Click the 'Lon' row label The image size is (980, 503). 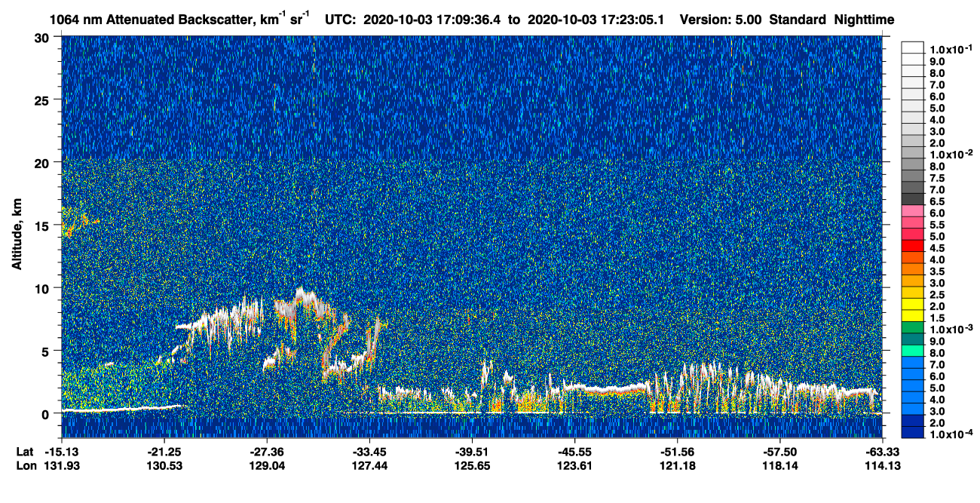[26, 465]
